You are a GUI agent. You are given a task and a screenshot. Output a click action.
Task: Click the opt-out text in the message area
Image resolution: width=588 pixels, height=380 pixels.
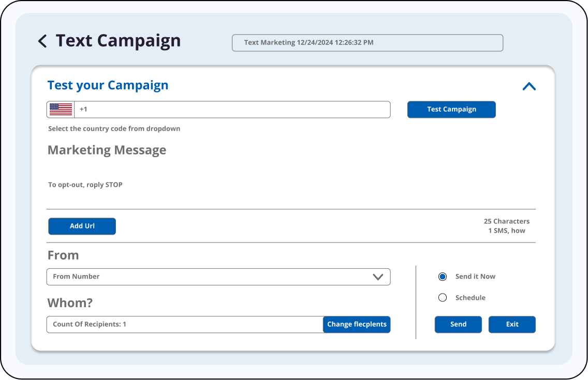click(x=85, y=185)
